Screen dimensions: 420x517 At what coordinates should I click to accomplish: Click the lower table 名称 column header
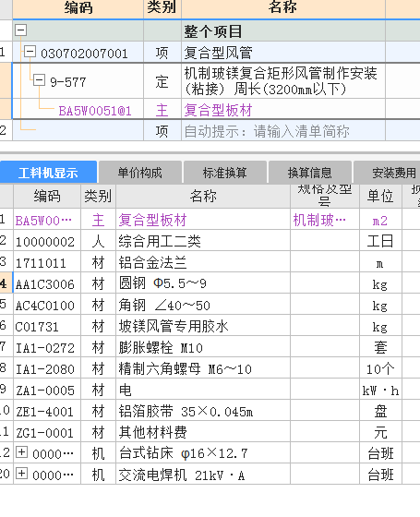click(203, 196)
